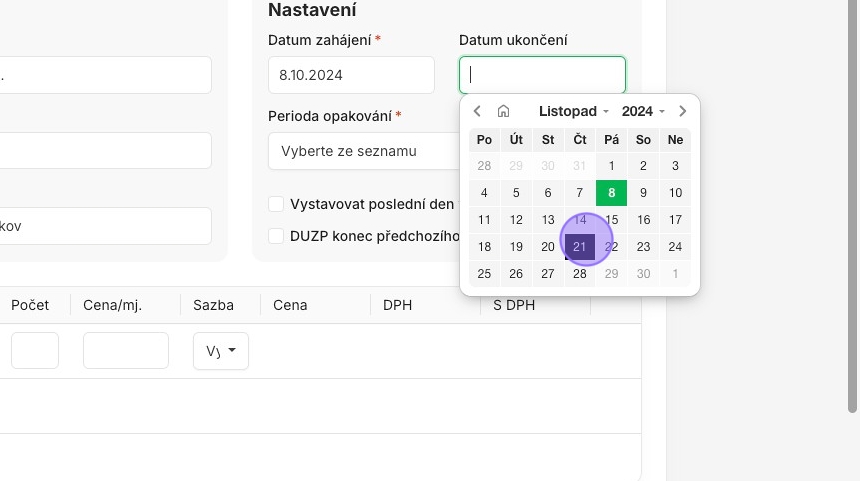The image size is (860, 481).
Task: Choose day 28 in the last calendar row
Action: (580, 274)
